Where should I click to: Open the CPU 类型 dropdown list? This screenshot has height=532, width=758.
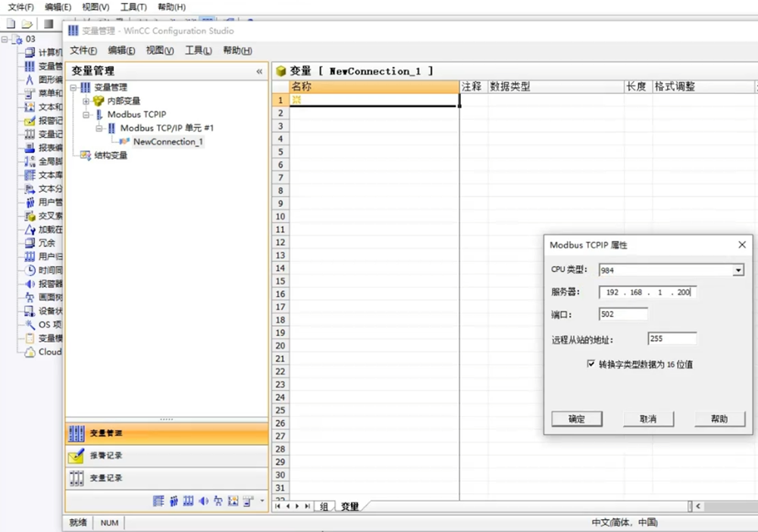(738, 270)
